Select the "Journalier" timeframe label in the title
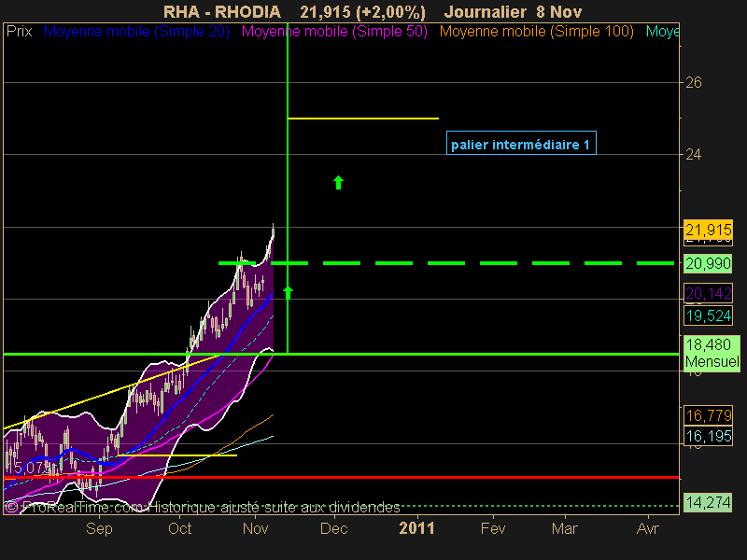Screen dimensions: 747x560 tap(485, 11)
